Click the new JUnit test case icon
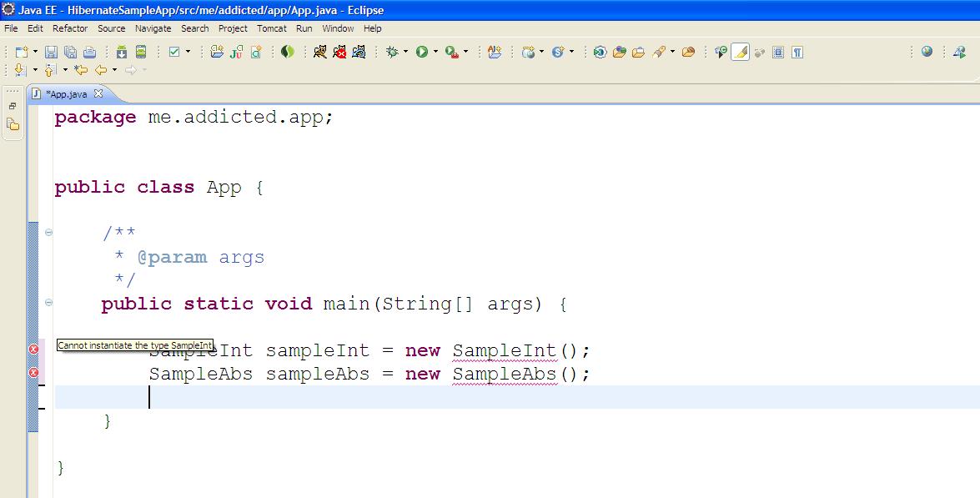980x498 pixels. coord(236,53)
